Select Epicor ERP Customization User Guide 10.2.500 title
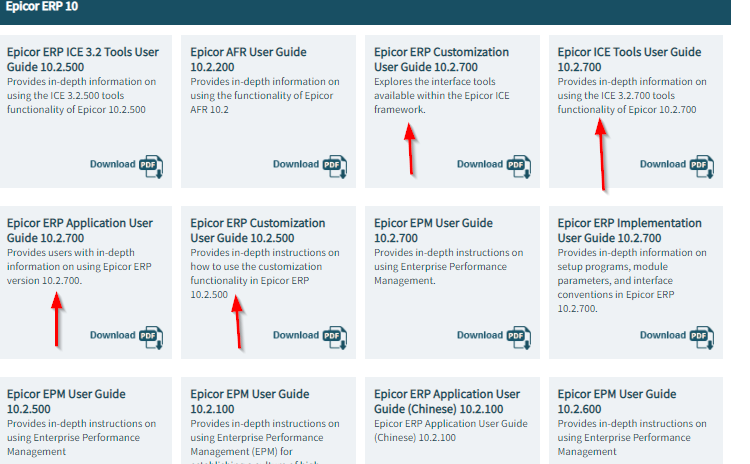Viewport: 750px width, 464px height. coord(258,230)
